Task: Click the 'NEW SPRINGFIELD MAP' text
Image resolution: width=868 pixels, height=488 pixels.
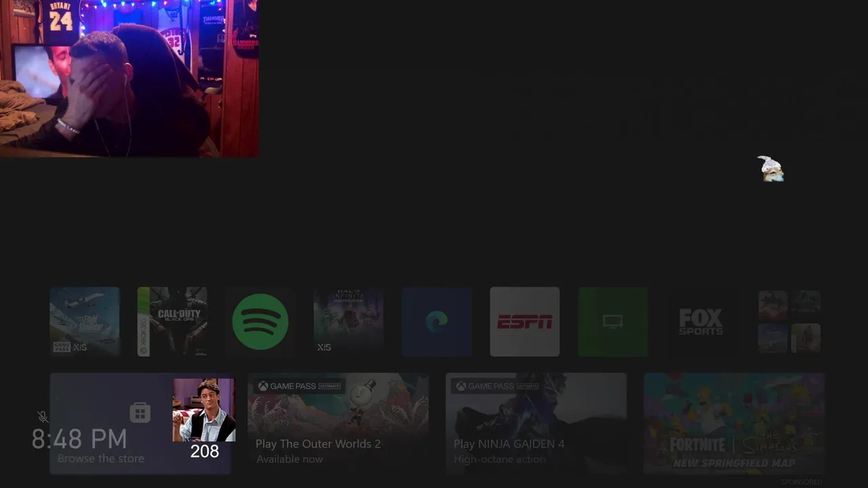Action: pos(734,464)
